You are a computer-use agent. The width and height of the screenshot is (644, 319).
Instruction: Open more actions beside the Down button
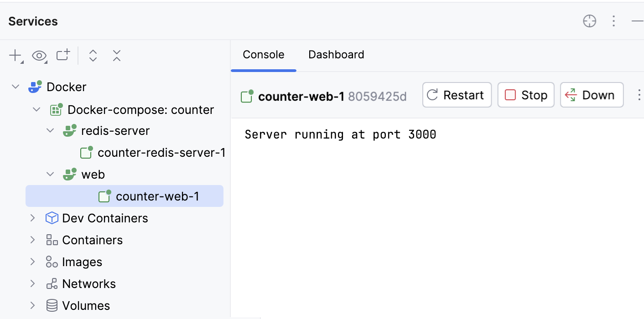click(639, 95)
